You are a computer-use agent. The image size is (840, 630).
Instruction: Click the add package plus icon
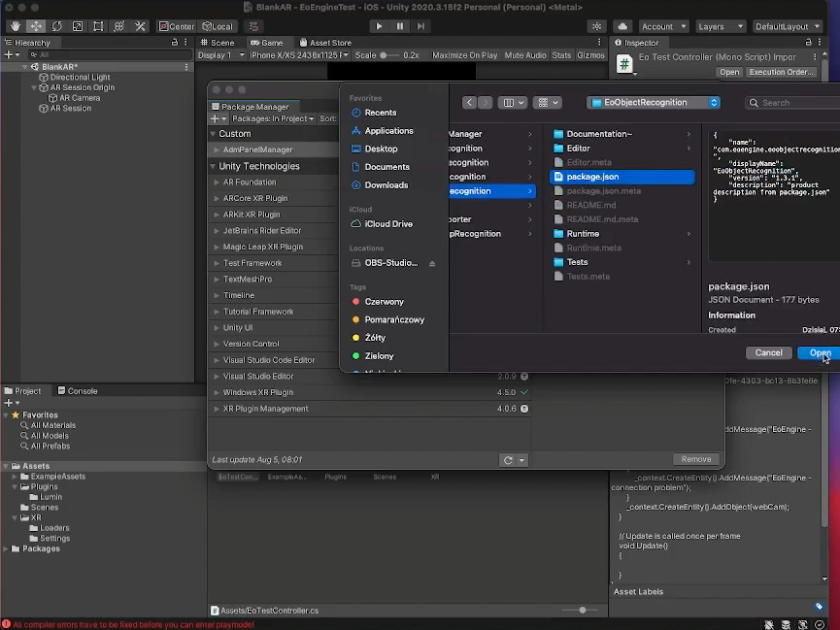click(216, 118)
